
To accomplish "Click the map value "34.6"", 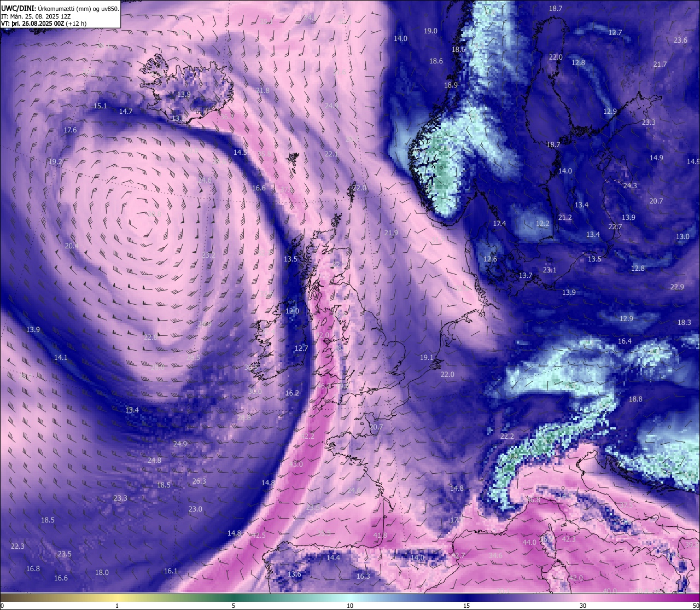I will (495, 556).
